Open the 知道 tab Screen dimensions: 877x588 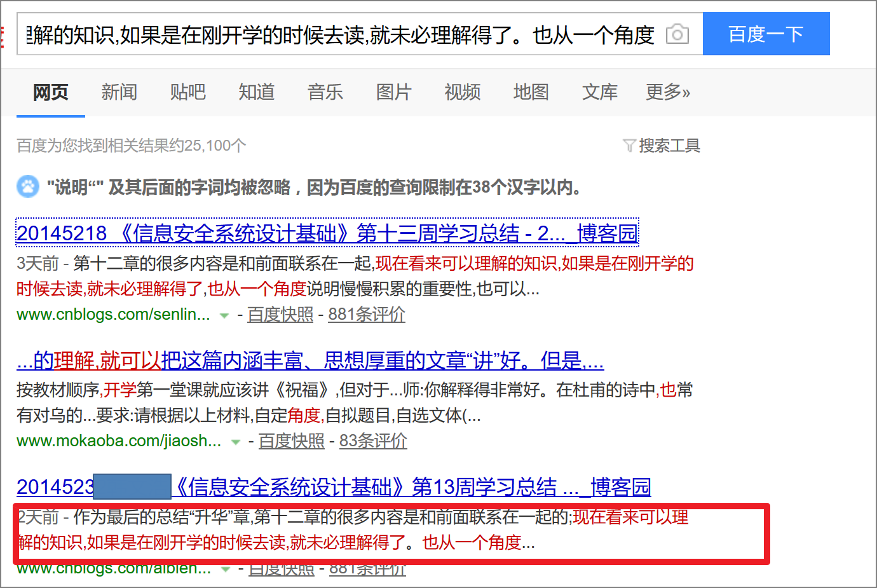[257, 92]
